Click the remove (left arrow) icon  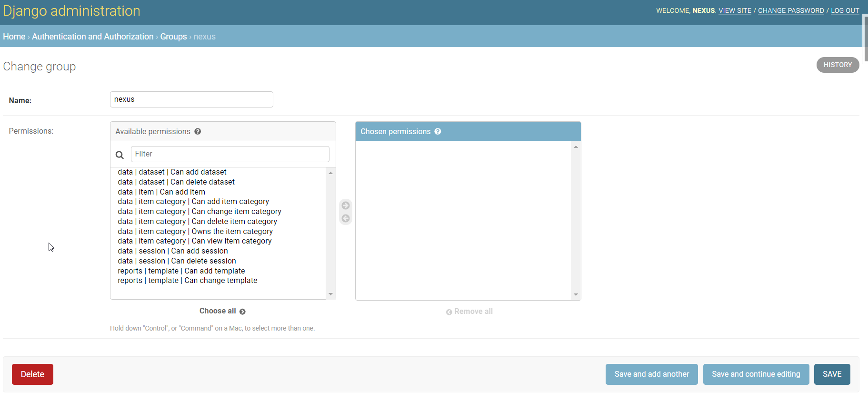click(346, 218)
